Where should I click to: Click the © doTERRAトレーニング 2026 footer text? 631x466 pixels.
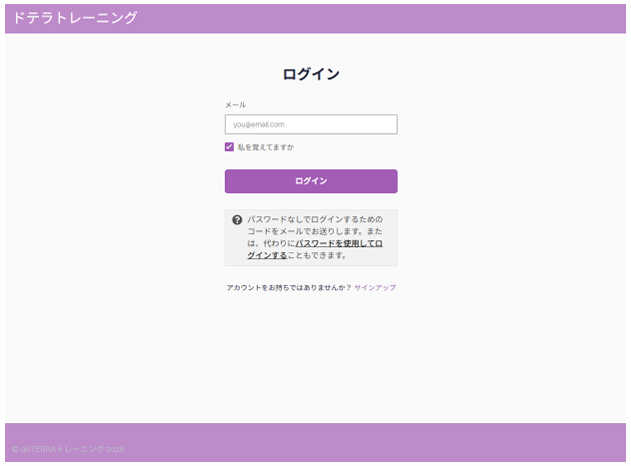pyautogui.click(x=68, y=450)
